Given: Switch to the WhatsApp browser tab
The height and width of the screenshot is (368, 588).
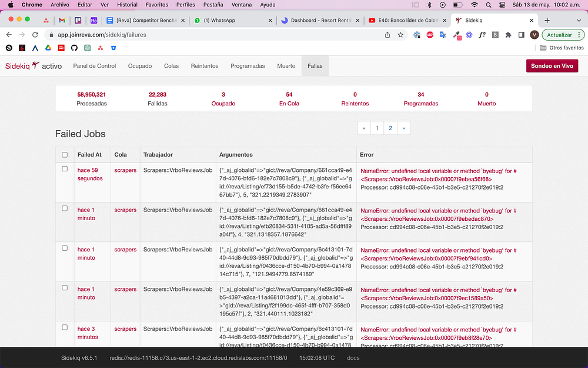Looking at the screenshot, I should click(232, 21).
